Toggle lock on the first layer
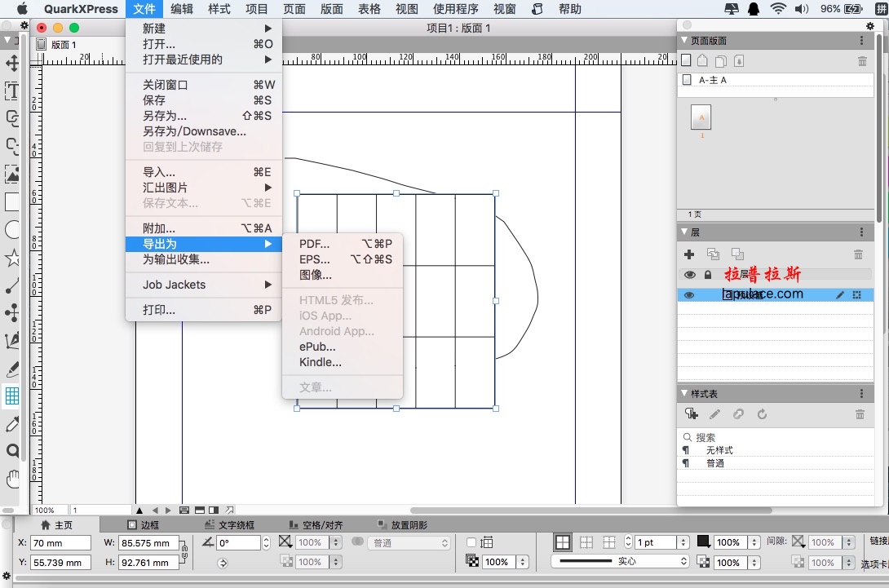889x588 pixels. point(708,275)
